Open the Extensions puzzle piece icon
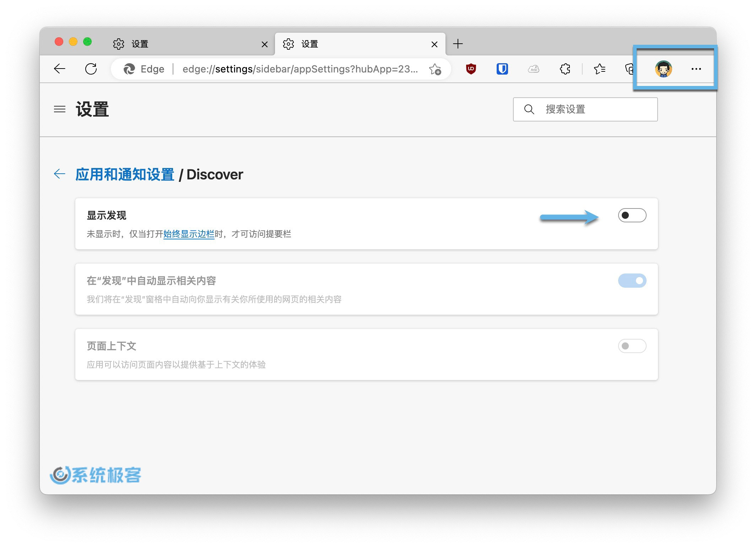The image size is (756, 547). pos(565,69)
